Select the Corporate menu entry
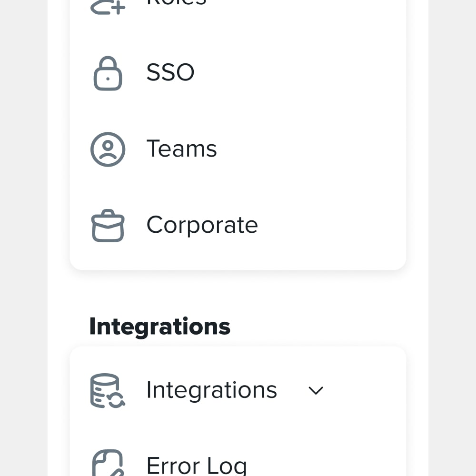 point(202,225)
